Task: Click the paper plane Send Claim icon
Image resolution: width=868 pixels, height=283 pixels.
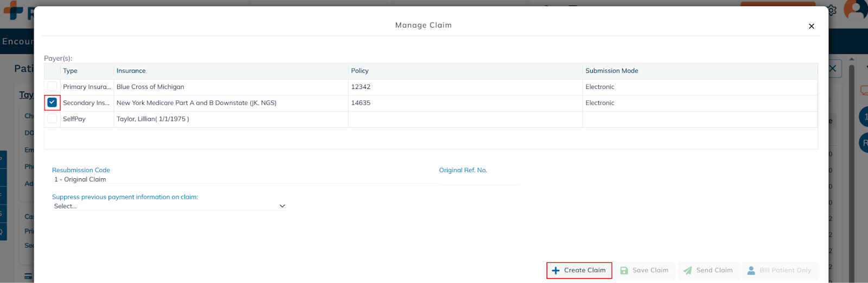Action: click(x=687, y=271)
